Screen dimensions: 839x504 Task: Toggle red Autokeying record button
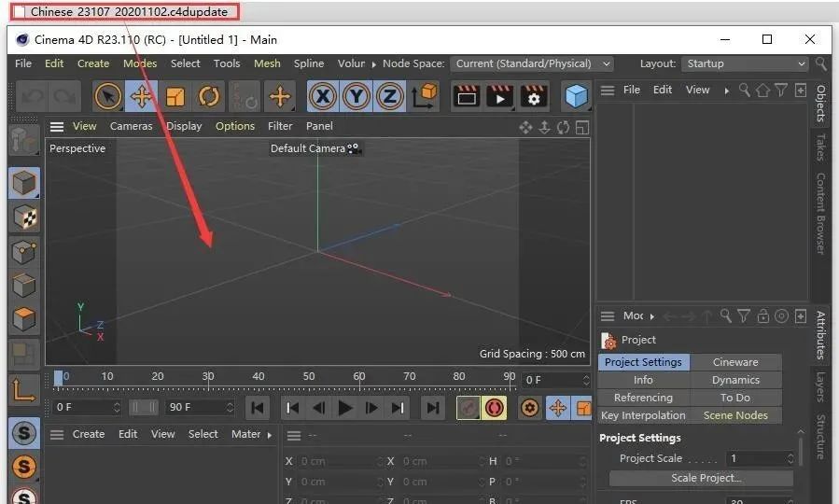[x=495, y=408]
